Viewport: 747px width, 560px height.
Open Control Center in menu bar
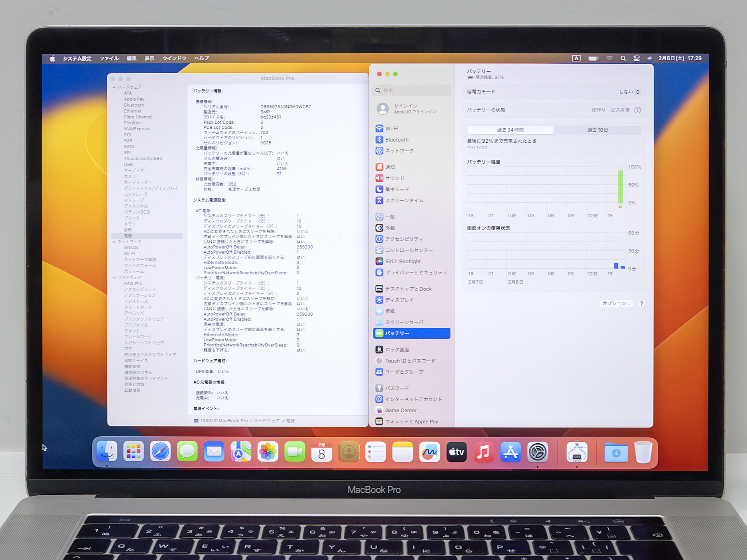point(637,58)
